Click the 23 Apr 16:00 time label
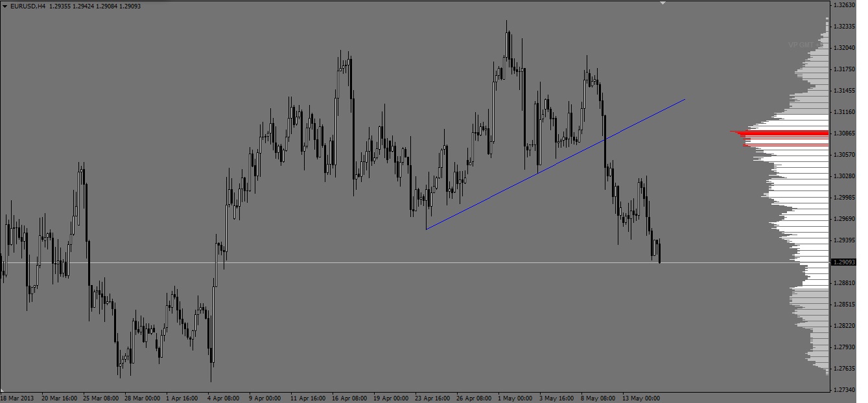The width and height of the screenshot is (868, 403). click(x=432, y=398)
